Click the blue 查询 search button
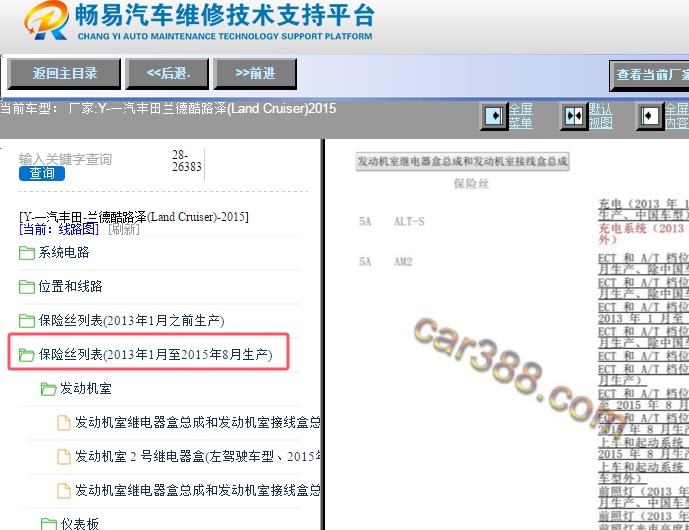This screenshot has height=530, width=689. tap(42, 174)
